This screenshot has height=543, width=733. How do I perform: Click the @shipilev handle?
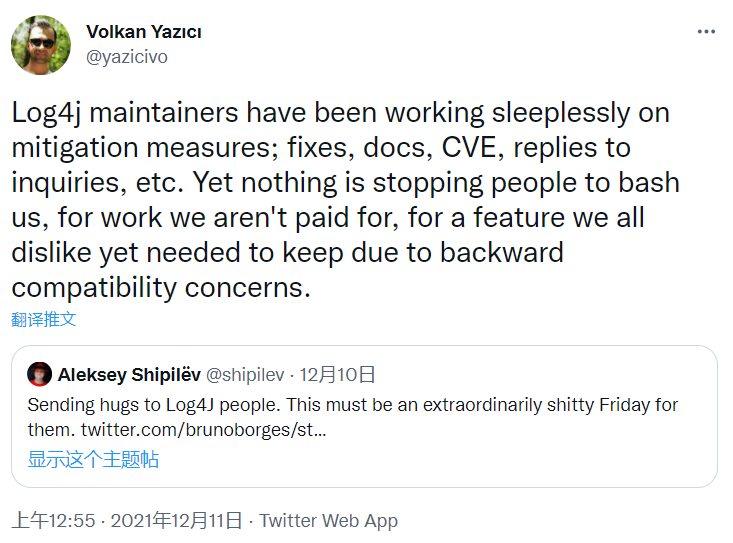(245, 375)
